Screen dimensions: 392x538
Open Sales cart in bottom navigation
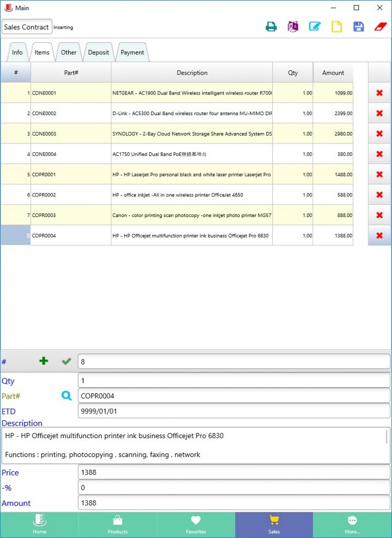click(274, 525)
